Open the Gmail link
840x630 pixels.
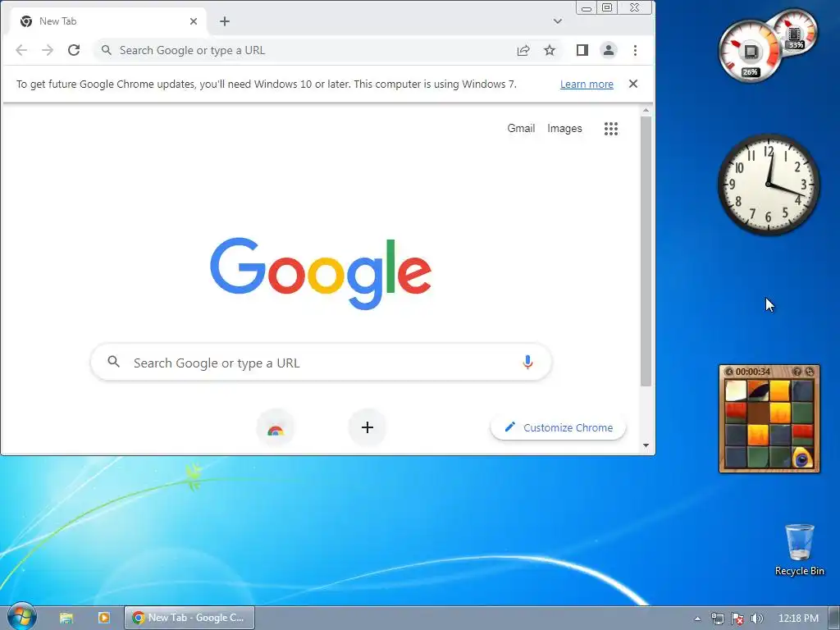pyautogui.click(x=521, y=129)
